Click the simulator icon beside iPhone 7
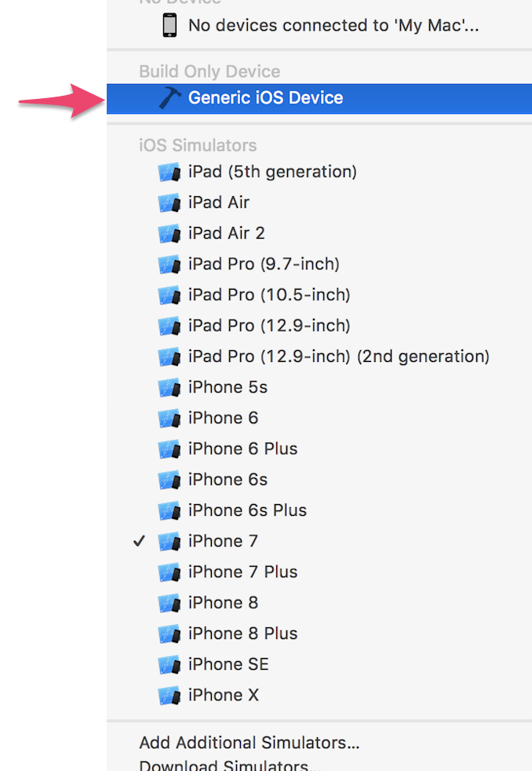Viewport: 532px width, 771px height. [170, 542]
